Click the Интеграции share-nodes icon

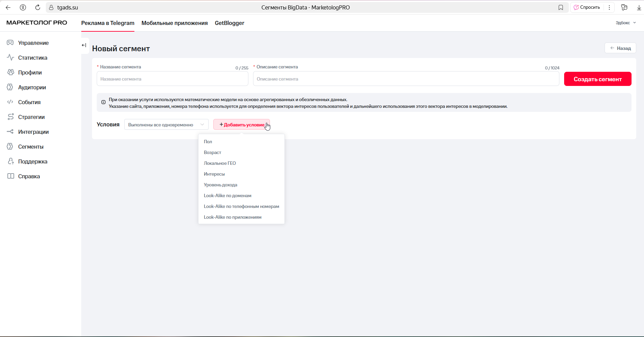click(x=10, y=132)
